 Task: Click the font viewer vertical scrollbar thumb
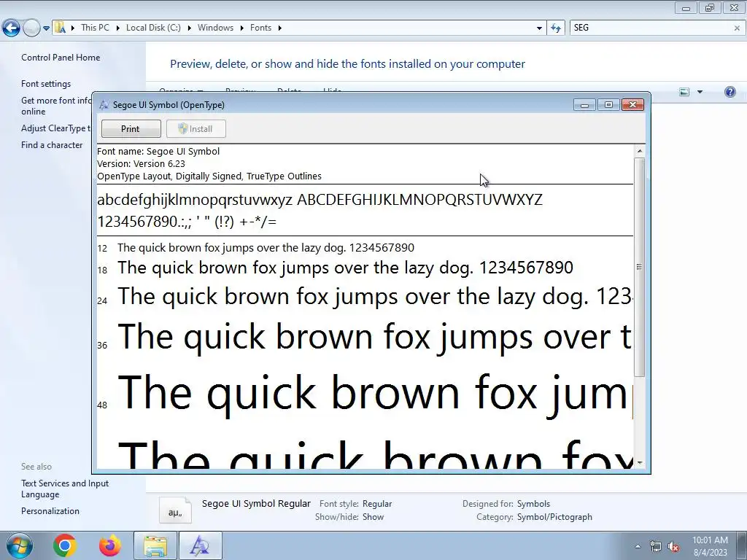pyautogui.click(x=639, y=267)
